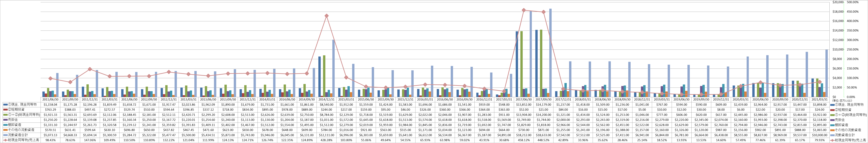
Task: Click the $18,212.00 total current assets cell
Action: pyautogui.click(x=524, y=135)
